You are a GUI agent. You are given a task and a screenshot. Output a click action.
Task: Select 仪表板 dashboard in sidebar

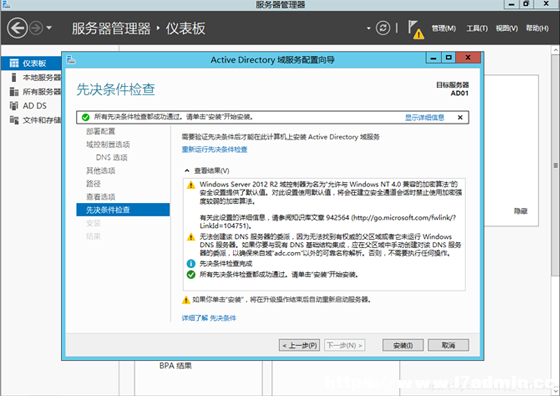click(31, 63)
